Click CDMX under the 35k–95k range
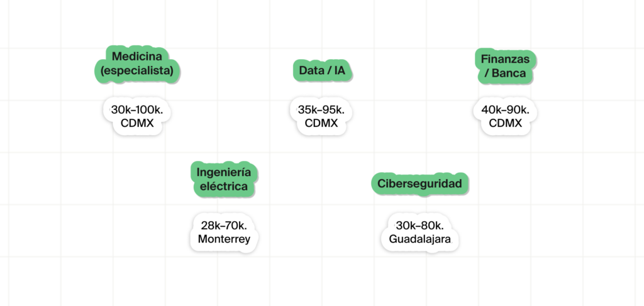 (x=321, y=123)
